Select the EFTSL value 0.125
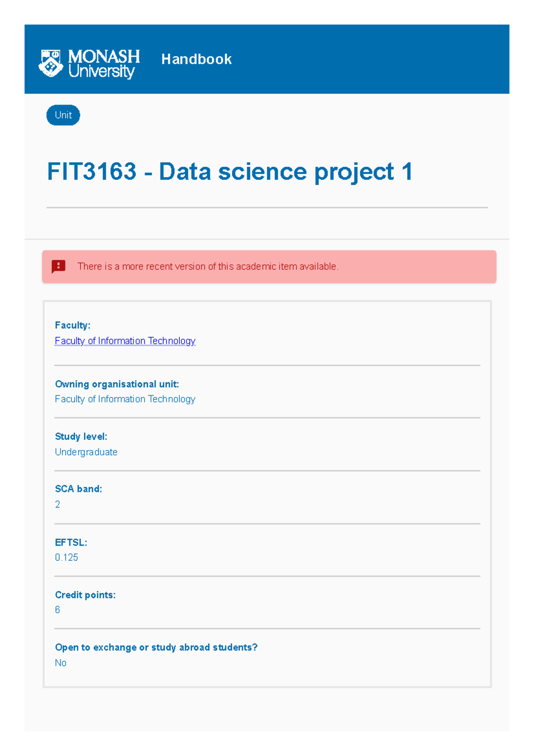This screenshot has height=756, width=534. point(66,557)
